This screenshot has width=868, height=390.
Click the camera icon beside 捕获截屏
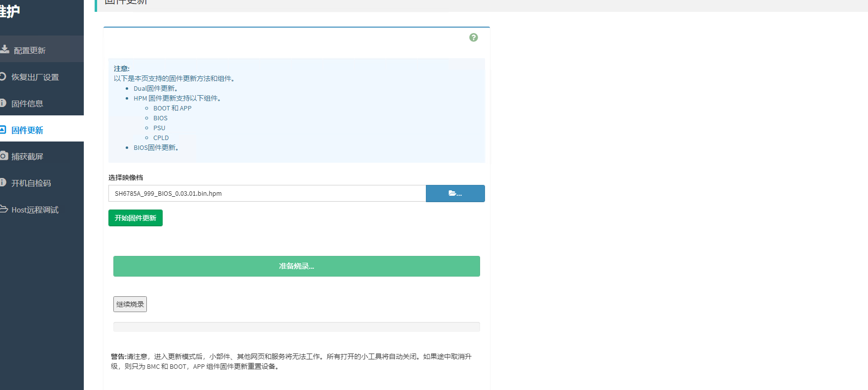(x=3, y=156)
